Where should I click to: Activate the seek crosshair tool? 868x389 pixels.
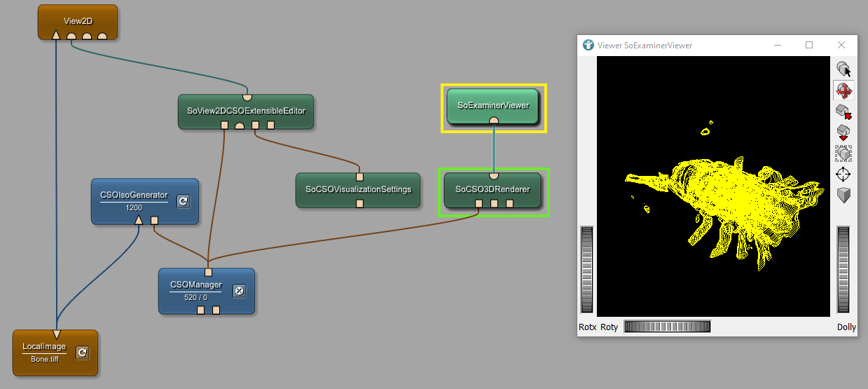(x=843, y=174)
